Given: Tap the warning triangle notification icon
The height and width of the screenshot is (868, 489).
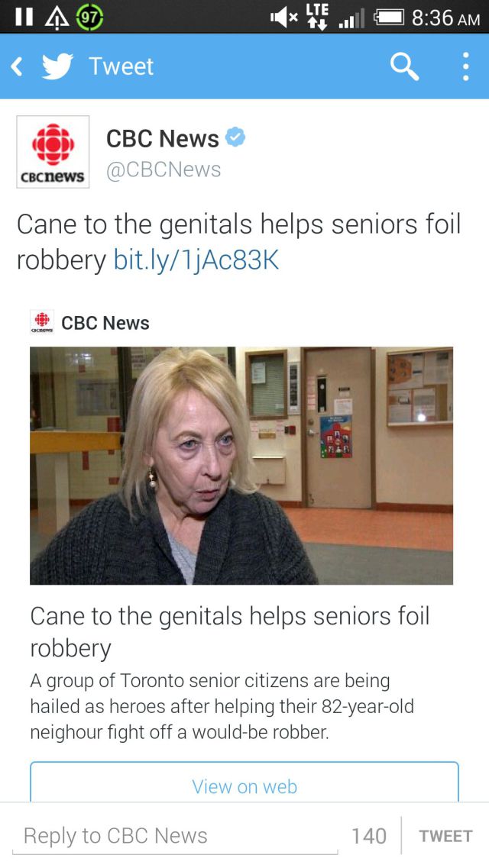Looking at the screenshot, I should 57,19.
